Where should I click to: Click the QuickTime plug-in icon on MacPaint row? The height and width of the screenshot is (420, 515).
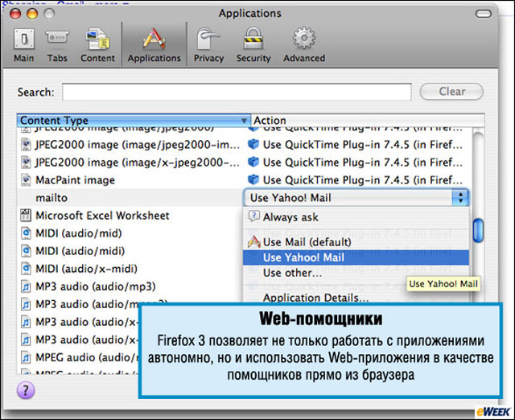(x=253, y=179)
